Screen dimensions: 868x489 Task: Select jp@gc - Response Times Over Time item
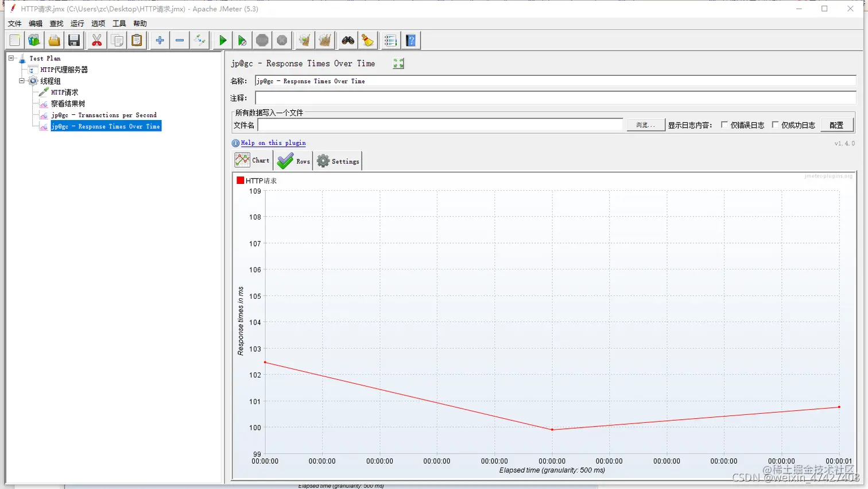tap(106, 126)
